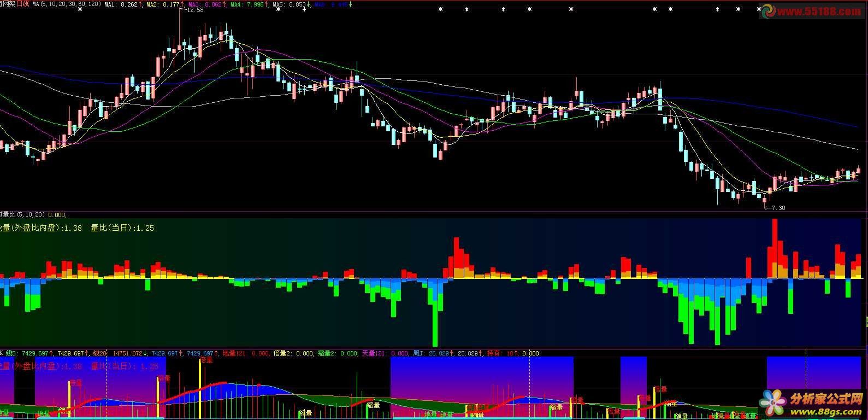This screenshot has height=420, width=868.
Task: Click the 线5: 7429.697 readout
Action: (x=28, y=353)
